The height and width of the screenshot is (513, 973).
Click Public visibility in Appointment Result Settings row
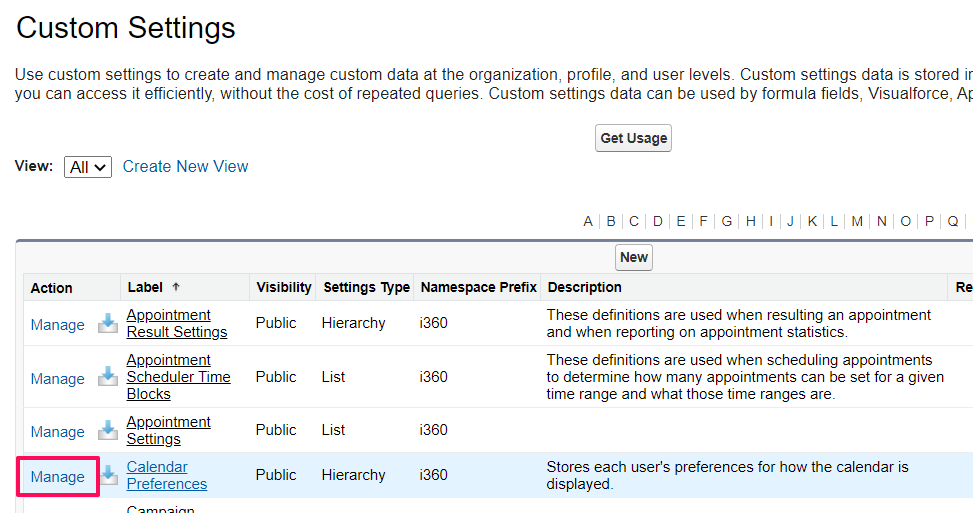pos(276,323)
